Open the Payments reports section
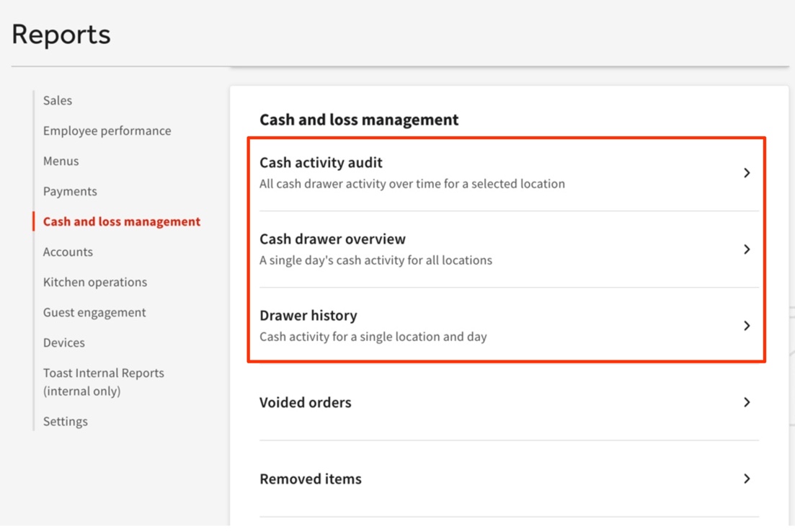Image resolution: width=795 pixels, height=532 pixels. pos(69,191)
